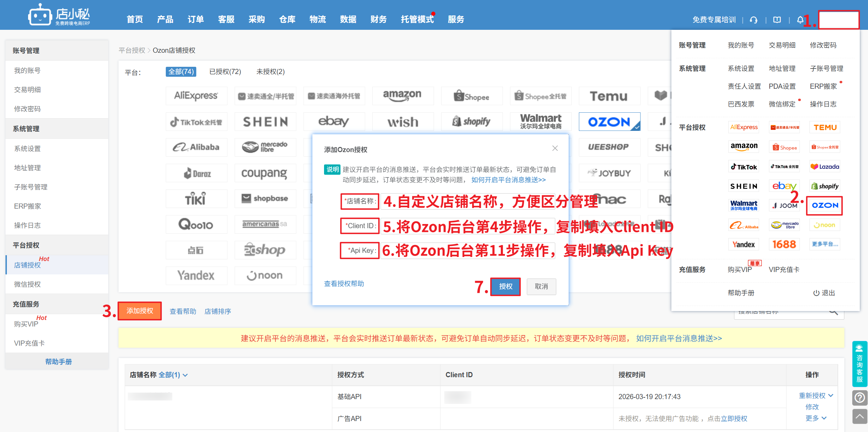Click the notification bell icon
This screenshot has width=868, height=432.
coord(800,20)
